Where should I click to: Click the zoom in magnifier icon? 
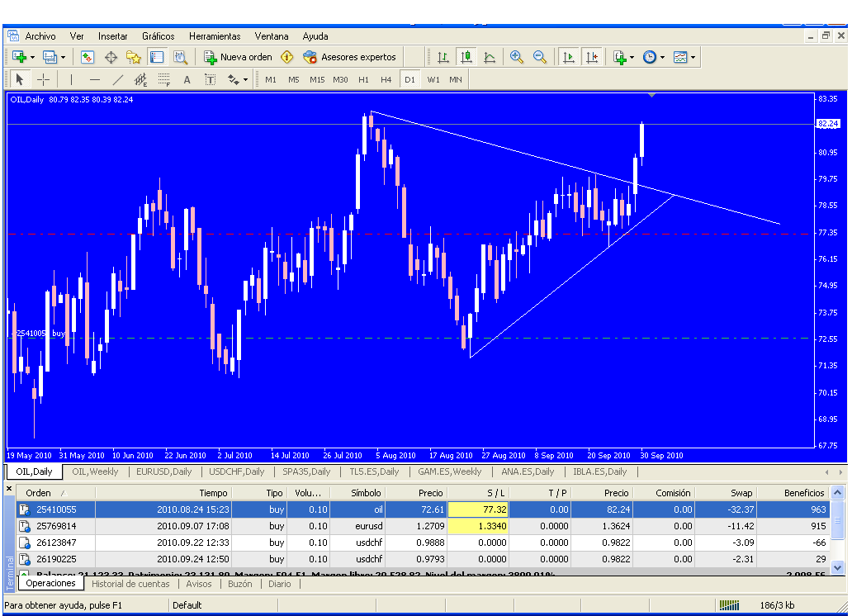pos(517,57)
